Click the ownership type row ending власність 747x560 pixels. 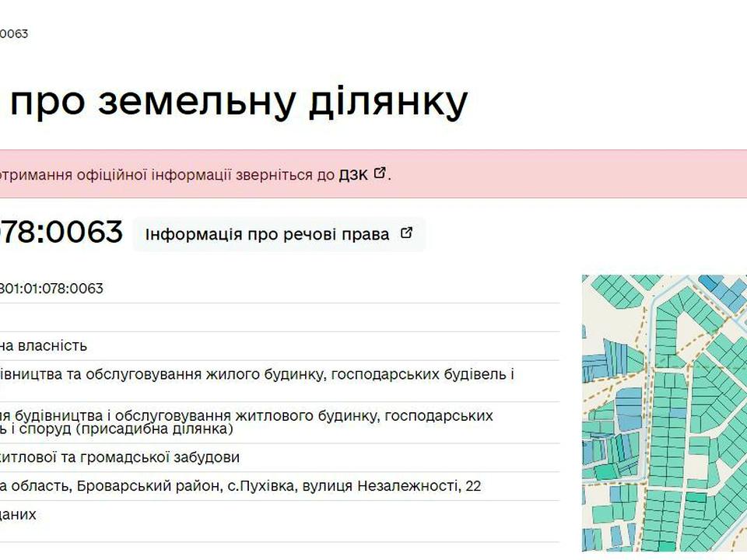(x=44, y=345)
